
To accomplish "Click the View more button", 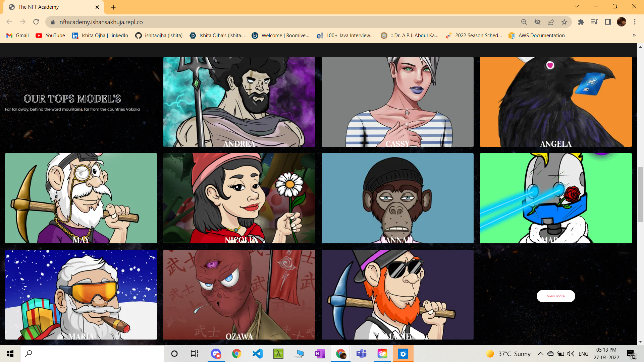I will (556, 296).
